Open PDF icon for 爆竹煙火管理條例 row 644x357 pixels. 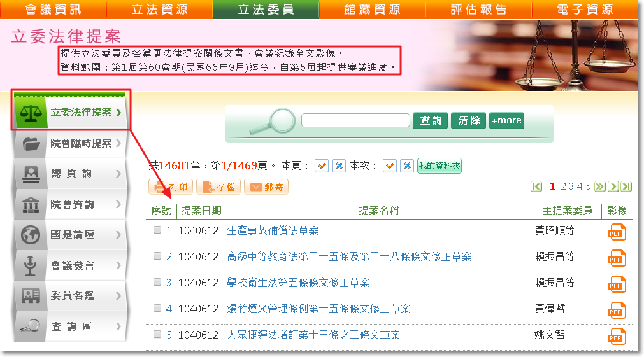[x=617, y=310]
